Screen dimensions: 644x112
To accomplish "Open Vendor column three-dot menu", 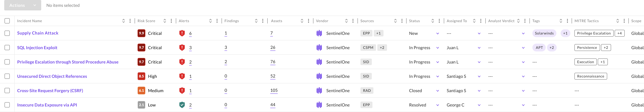I will tap(353, 21).
